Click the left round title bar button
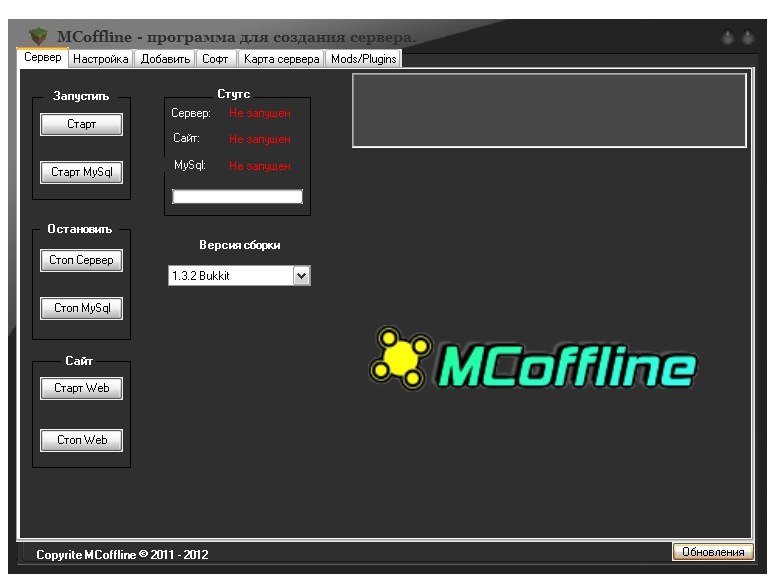Image resolution: width=775 pixels, height=584 pixels. (728, 38)
